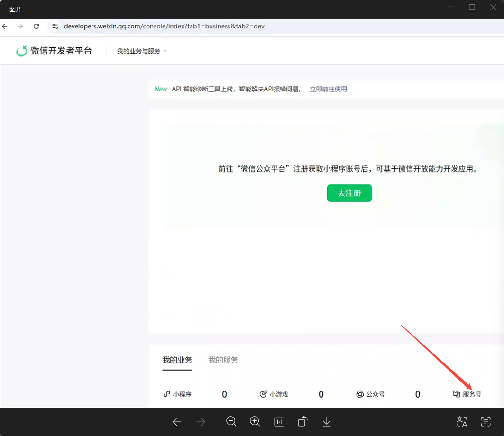Translate image text with translate icon
The width and height of the screenshot is (504, 436).
tap(462, 422)
